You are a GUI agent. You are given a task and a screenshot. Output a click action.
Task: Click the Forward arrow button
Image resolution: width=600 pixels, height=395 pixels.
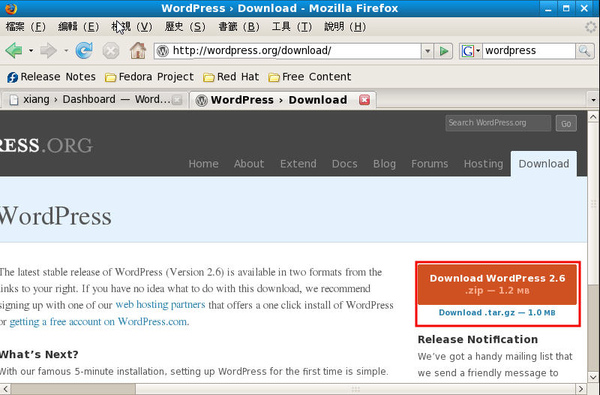[x=48, y=51]
